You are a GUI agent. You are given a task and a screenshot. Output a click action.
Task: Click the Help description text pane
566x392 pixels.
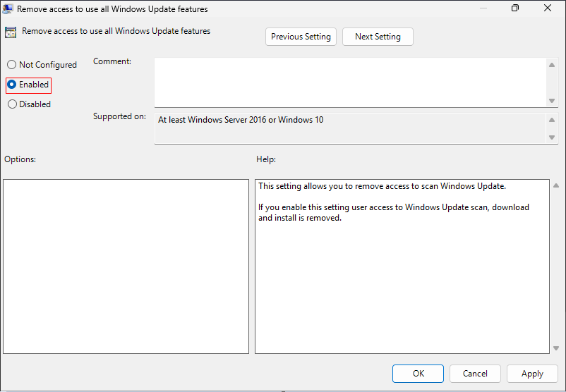(402, 267)
